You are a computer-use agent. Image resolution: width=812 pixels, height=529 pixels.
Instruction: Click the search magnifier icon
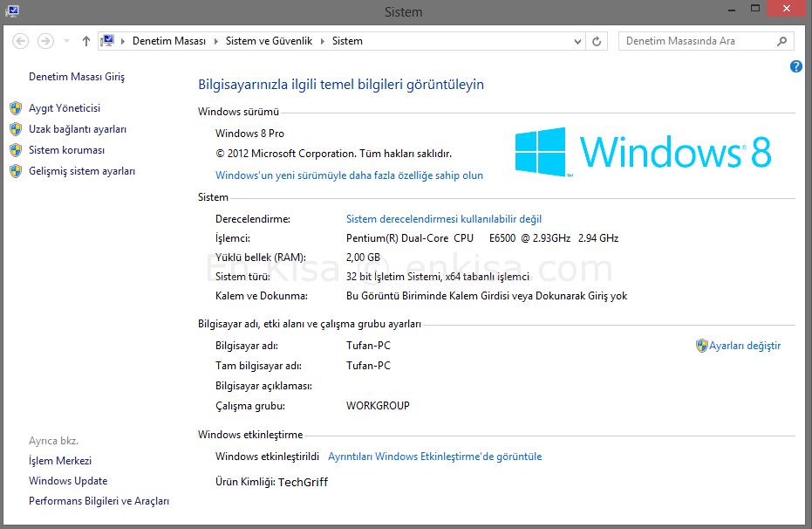[782, 41]
